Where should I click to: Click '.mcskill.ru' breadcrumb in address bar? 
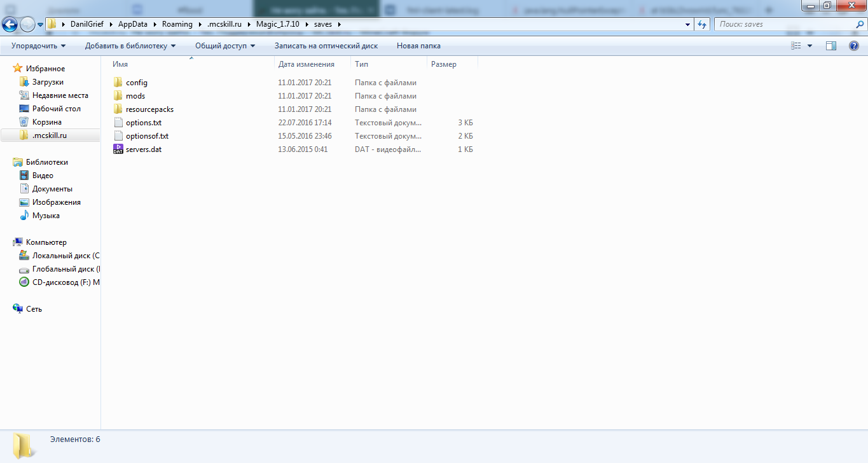[x=224, y=24]
